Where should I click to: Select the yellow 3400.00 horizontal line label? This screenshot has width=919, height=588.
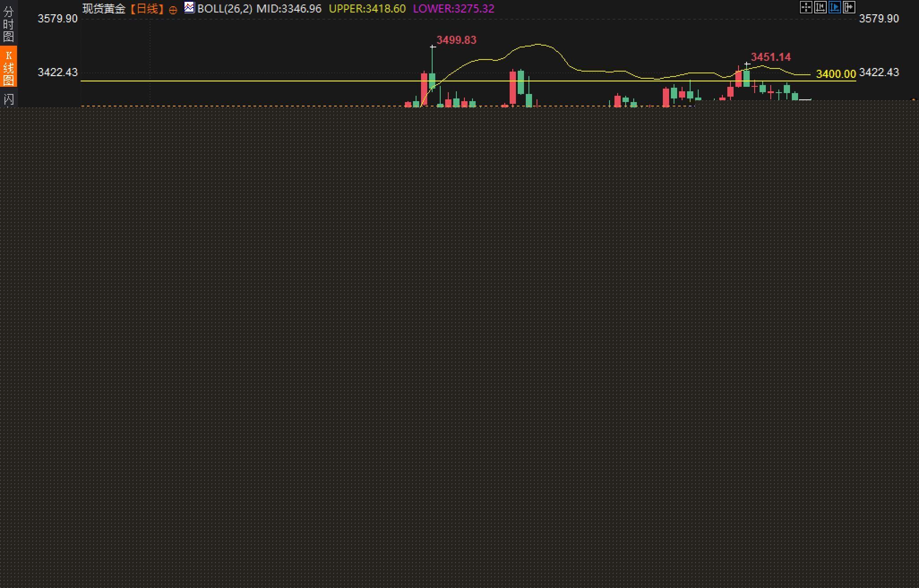[x=836, y=74]
